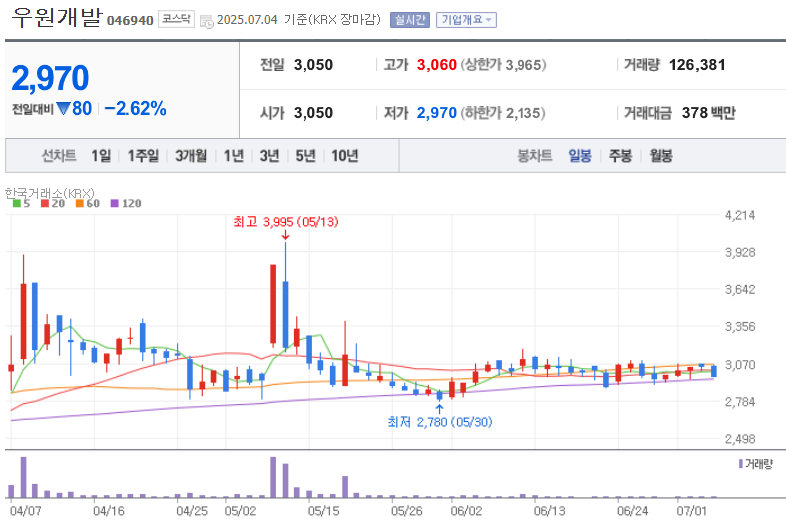
Task: Click the purple 120-day moving average swatch
Action: coord(115,204)
